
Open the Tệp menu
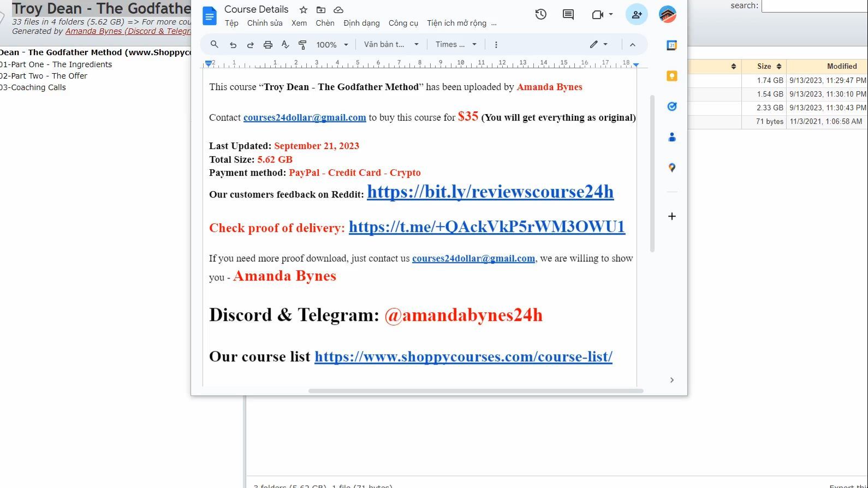point(231,23)
